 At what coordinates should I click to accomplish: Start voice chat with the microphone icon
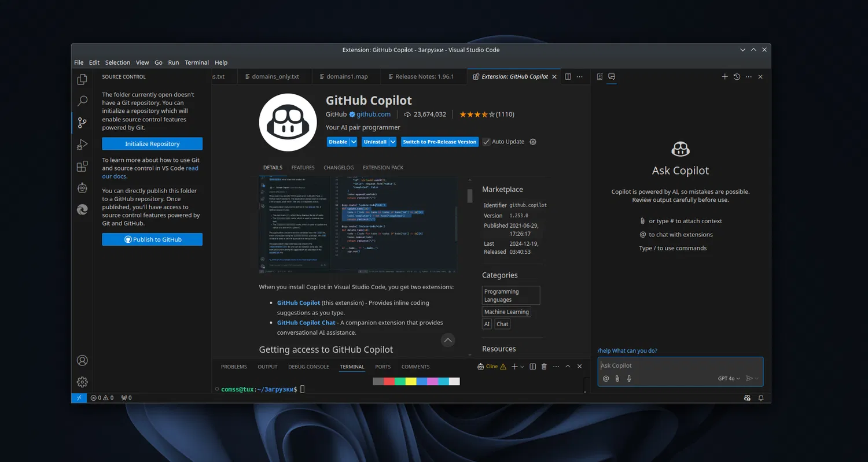[629, 379]
